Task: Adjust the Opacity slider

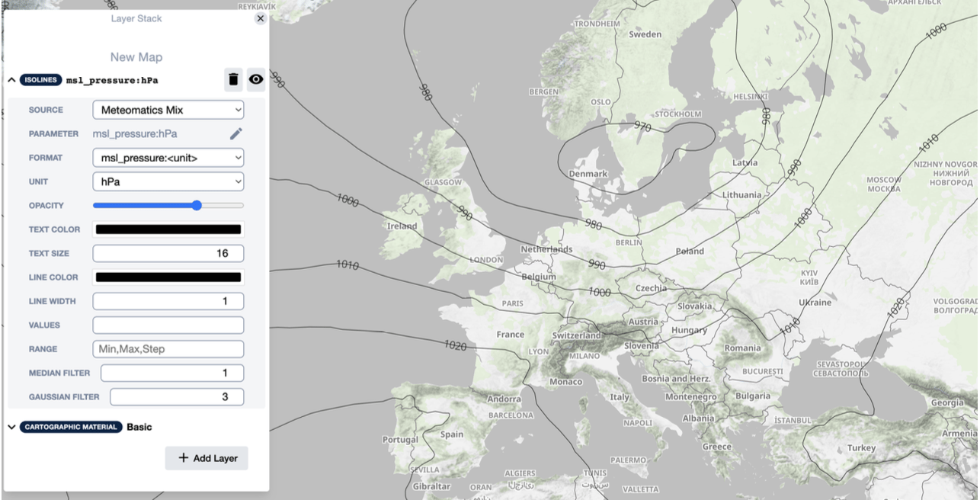Action: [x=197, y=205]
